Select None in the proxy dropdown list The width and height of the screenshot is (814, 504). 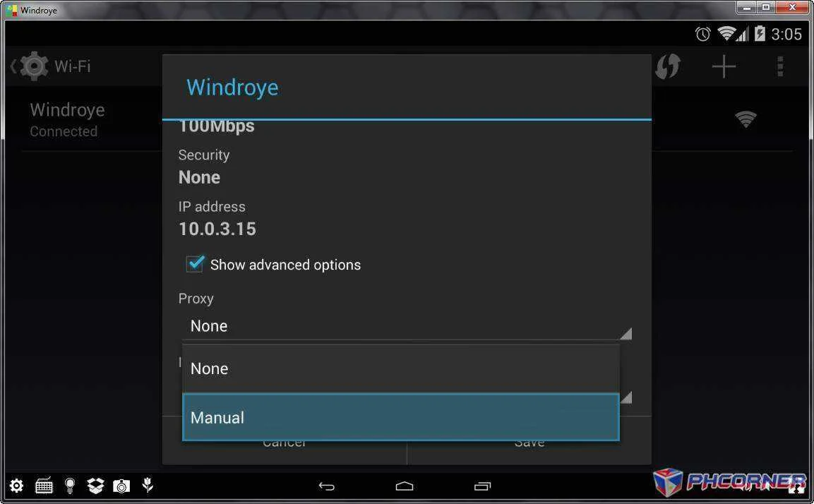click(401, 368)
